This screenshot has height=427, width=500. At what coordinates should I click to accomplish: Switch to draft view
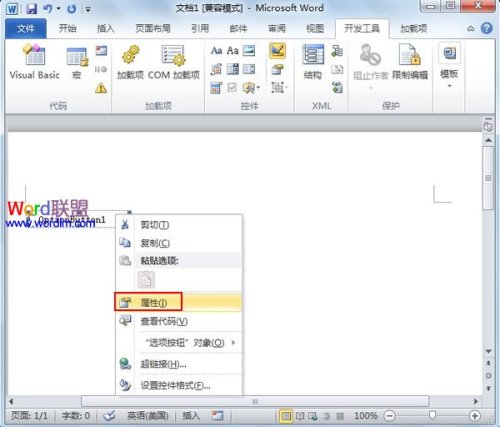340,416
